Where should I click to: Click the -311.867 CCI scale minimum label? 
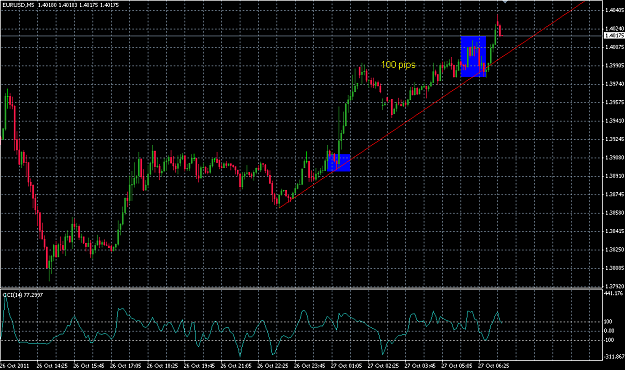(613, 356)
